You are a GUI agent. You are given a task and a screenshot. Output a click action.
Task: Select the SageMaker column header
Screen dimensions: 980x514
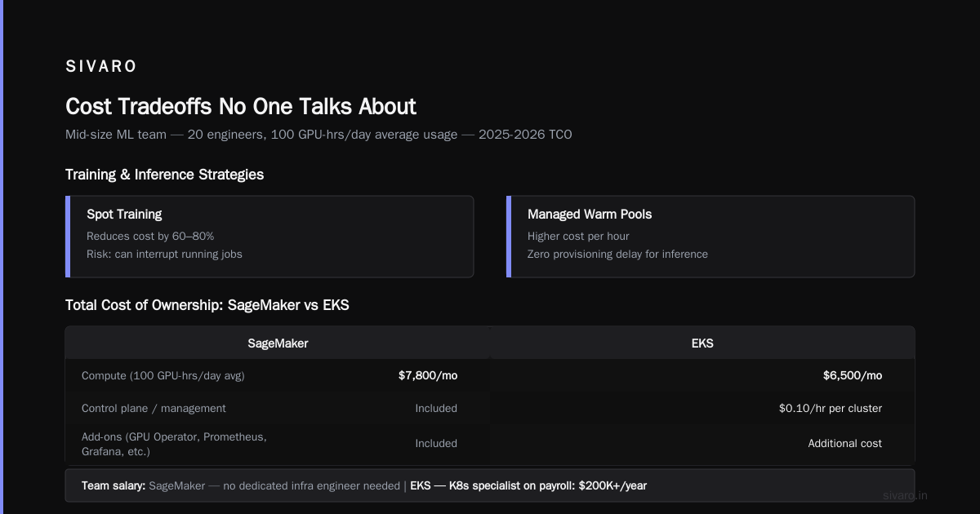[278, 343]
